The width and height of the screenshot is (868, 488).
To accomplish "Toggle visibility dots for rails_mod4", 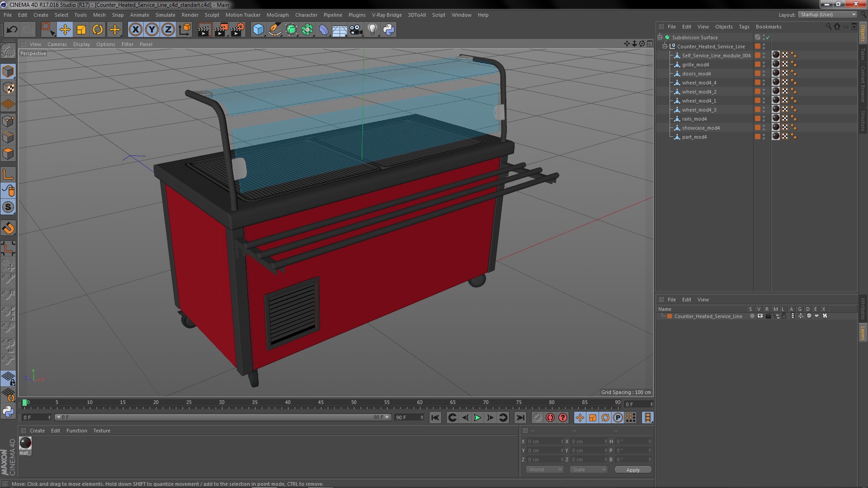I will [764, 119].
